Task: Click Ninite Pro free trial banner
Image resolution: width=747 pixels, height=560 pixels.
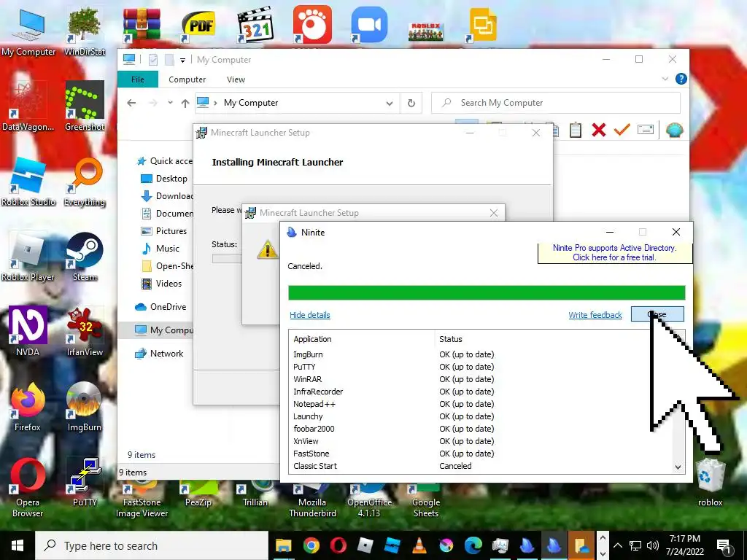Action: click(x=614, y=252)
